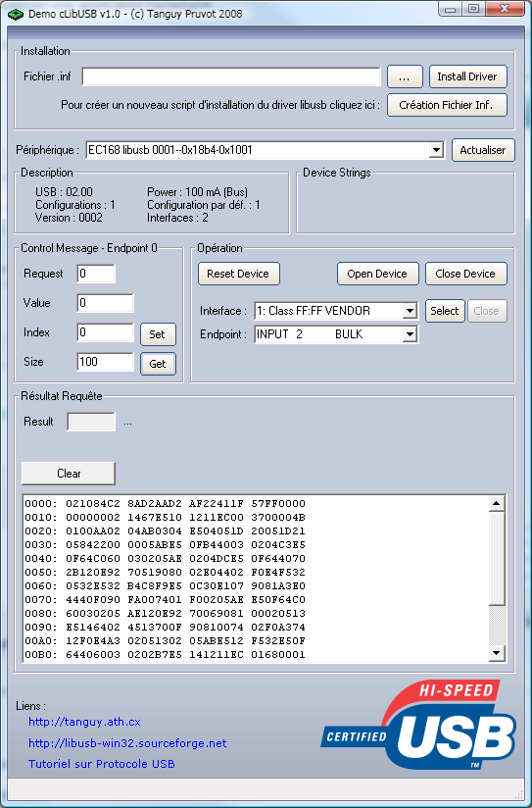532x808 pixels.
Task: Click Création Fichier Inf. button
Action: tap(447, 105)
